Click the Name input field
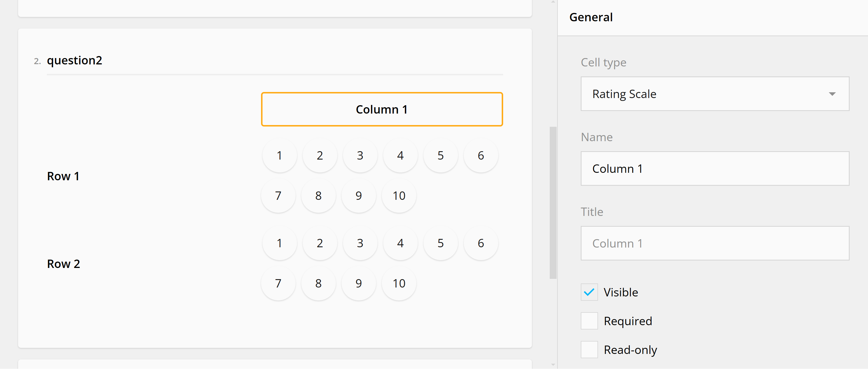 click(x=714, y=169)
